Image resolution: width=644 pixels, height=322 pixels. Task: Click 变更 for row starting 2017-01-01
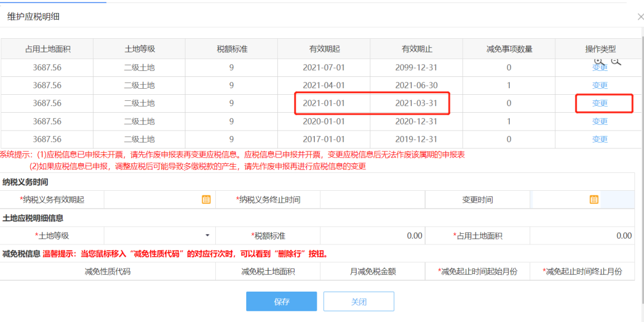pos(600,139)
